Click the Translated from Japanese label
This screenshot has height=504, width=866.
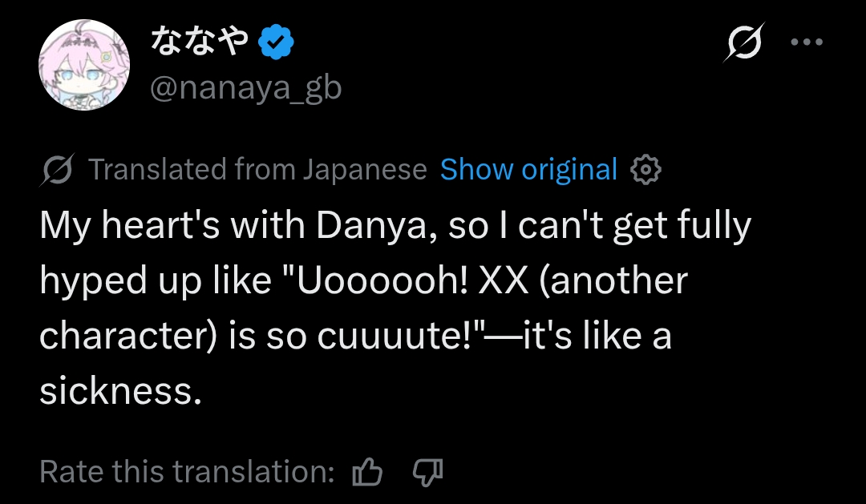(x=257, y=170)
